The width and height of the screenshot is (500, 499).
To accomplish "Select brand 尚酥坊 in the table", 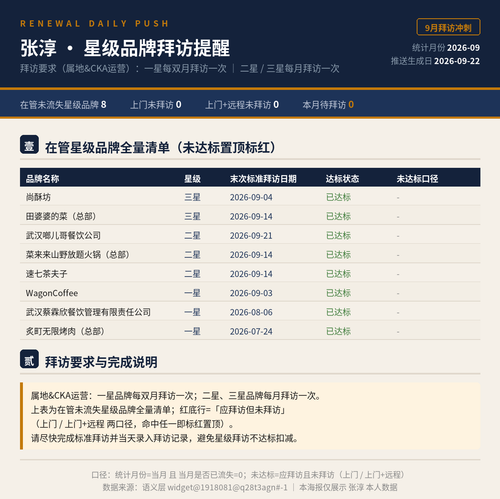I will point(38,197).
